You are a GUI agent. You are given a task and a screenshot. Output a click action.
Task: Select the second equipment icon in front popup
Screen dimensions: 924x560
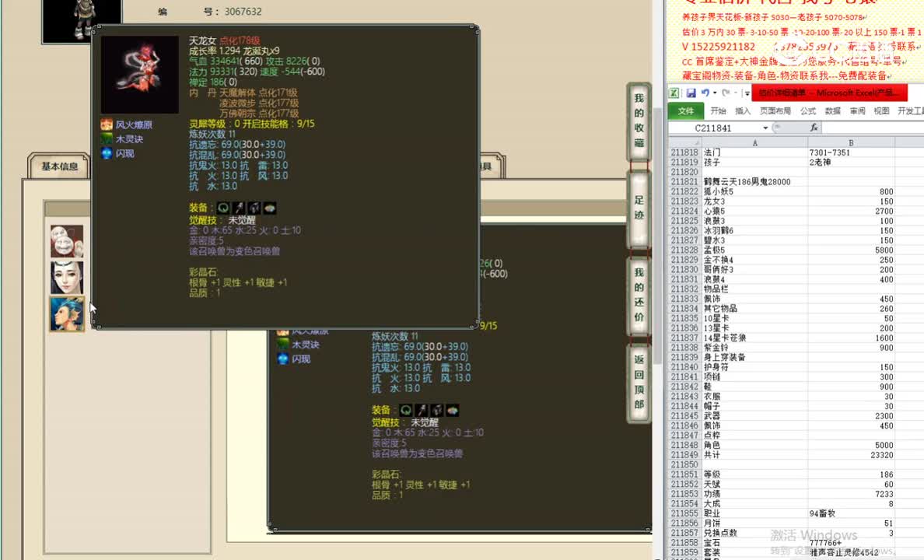[x=238, y=208]
